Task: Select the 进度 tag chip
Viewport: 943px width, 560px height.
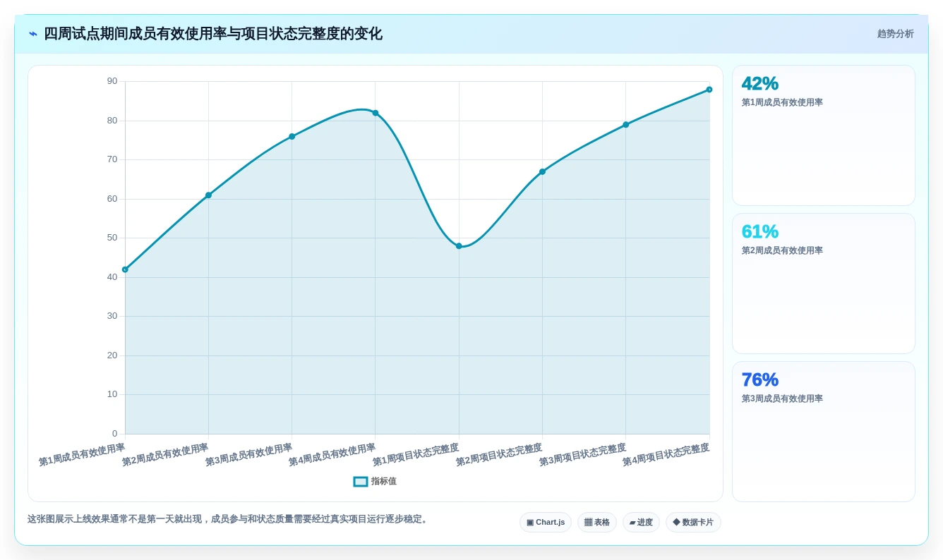Action: [641, 523]
